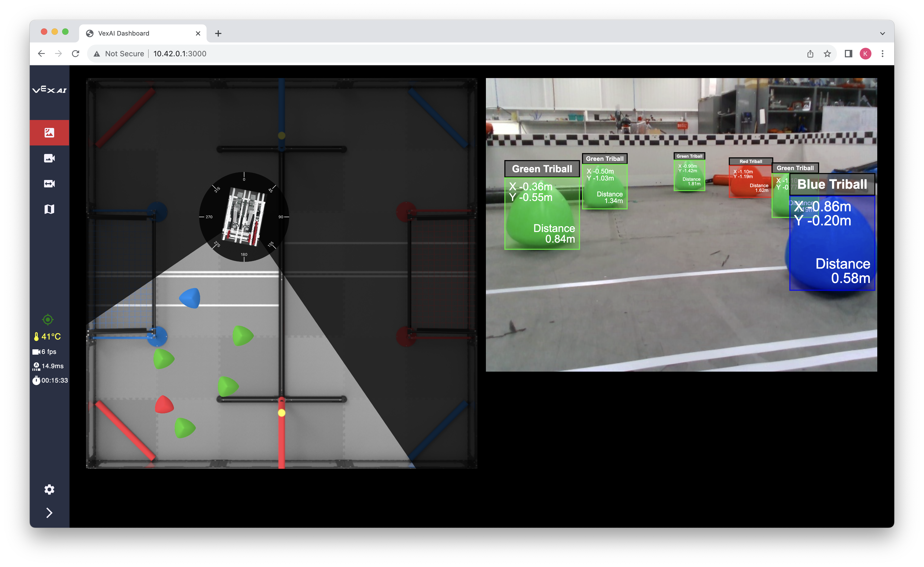This screenshot has width=924, height=567.
Task: Select the camera switch icon
Action: click(x=49, y=183)
